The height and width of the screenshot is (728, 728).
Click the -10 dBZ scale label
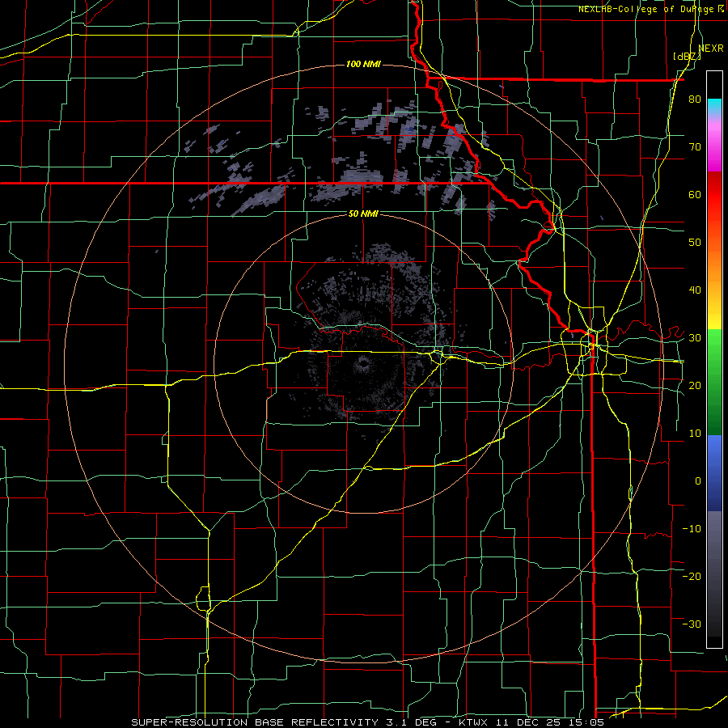point(692,528)
